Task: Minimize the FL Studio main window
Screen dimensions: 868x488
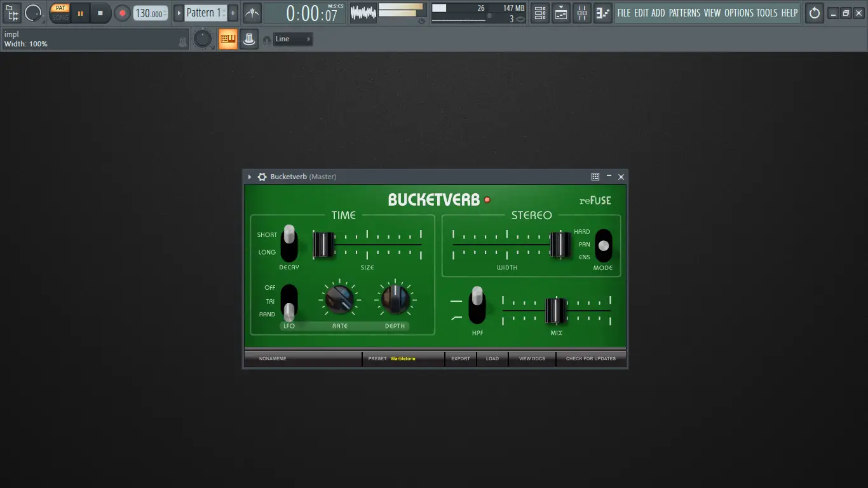Action: 833,13
